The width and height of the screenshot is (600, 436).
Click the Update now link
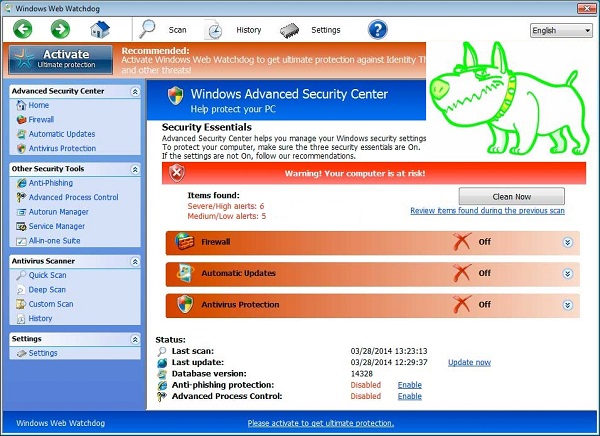(x=469, y=362)
